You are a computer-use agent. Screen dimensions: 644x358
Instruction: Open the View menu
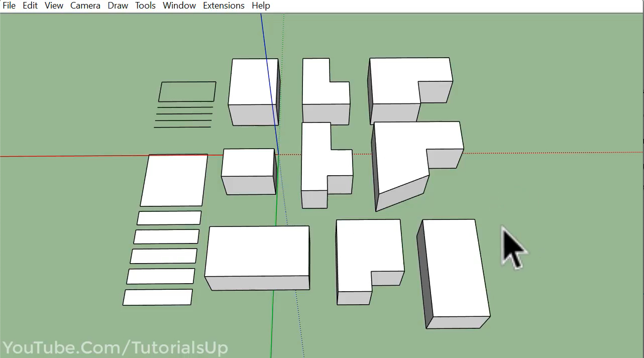54,6
